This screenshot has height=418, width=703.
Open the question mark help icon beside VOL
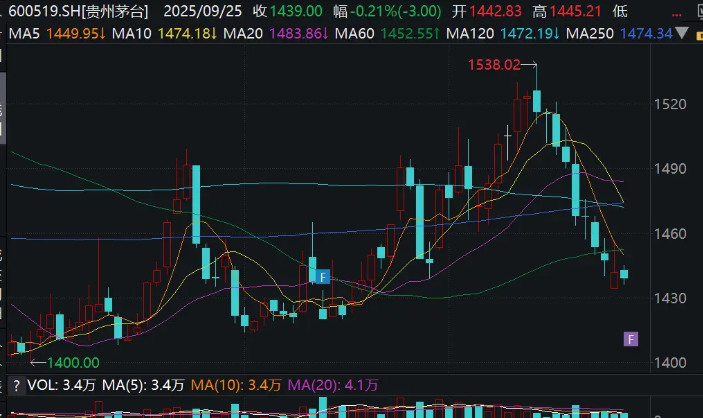(16, 384)
